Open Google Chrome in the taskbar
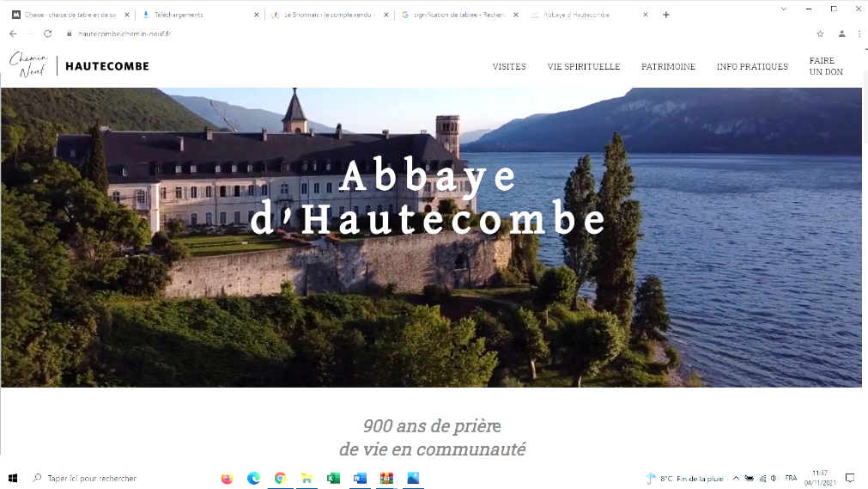 point(280,479)
